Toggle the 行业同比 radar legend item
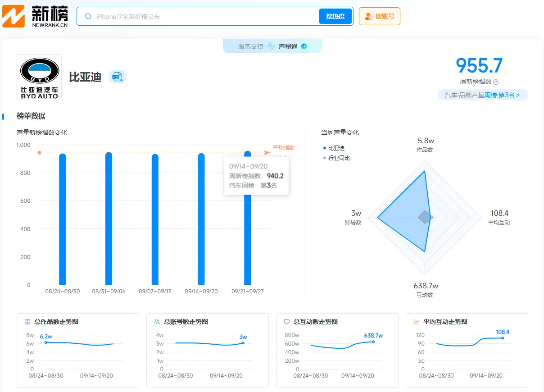The width and height of the screenshot is (544, 392). (336, 158)
